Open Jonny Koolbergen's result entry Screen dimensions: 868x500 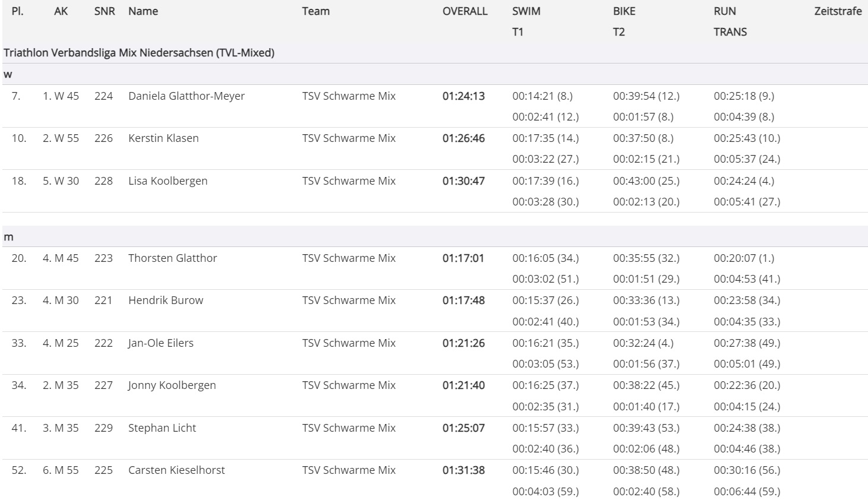(x=172, y=385)
